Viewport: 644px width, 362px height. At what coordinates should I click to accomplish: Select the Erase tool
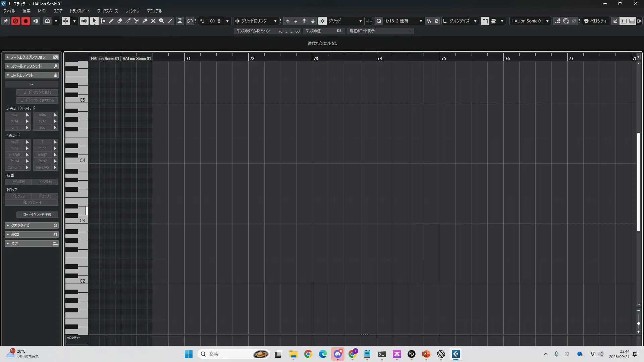(120, 21)
